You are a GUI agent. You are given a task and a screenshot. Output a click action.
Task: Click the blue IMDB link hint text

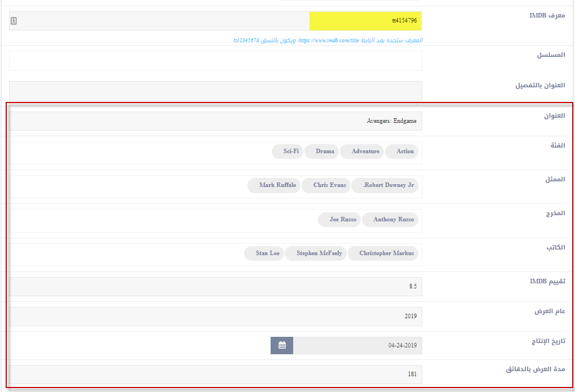[328, 41]
